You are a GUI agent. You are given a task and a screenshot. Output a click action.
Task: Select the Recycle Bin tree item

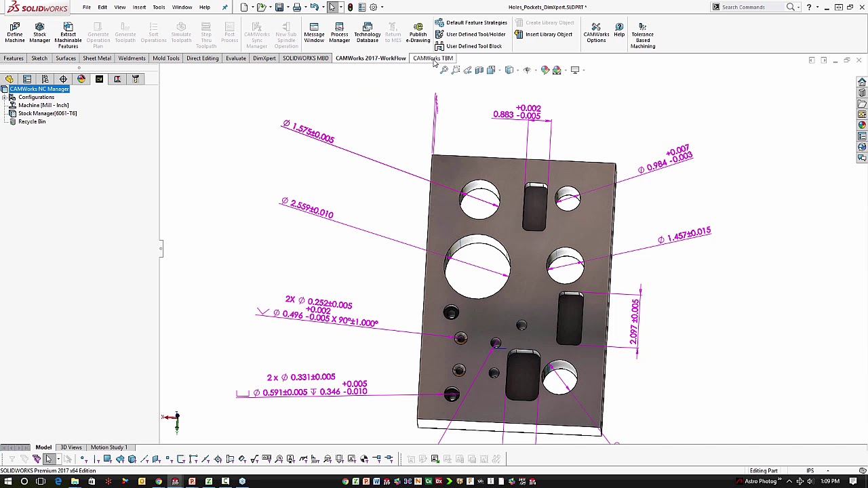[x=32, y=121]
